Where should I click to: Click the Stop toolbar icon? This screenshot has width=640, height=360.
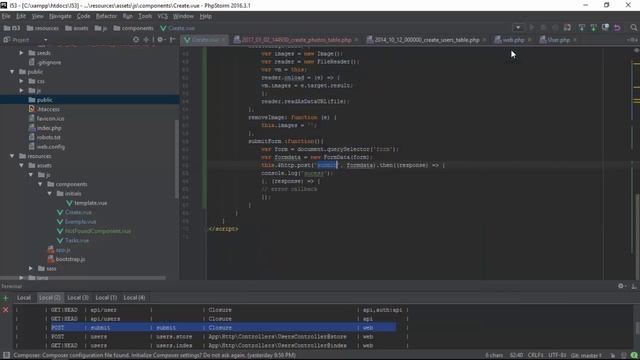tap(555, 28)
